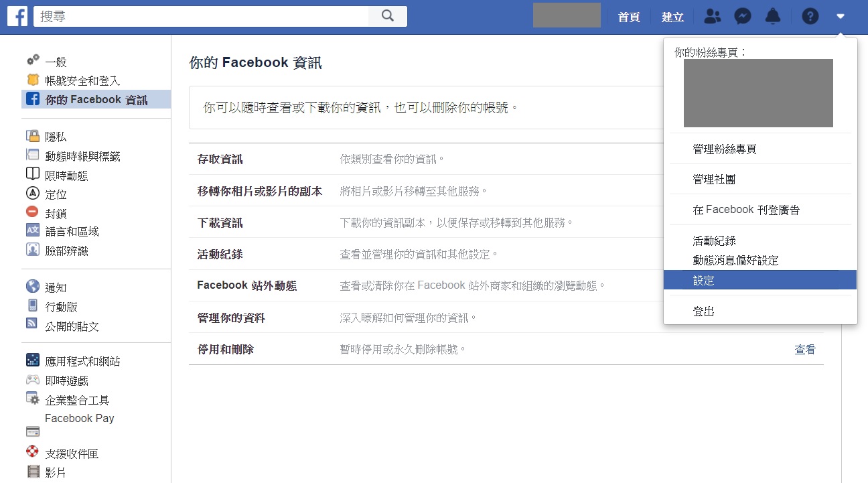Click the 隱私 lock icon

33,136
